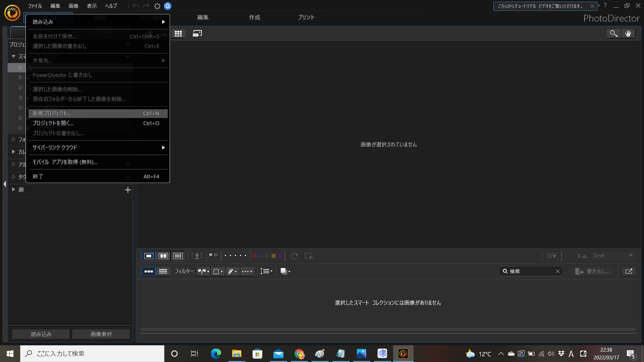Expand the 顔 section
Image resolution: width=644 pixels, height=362 pixels.
click(13, 189)
